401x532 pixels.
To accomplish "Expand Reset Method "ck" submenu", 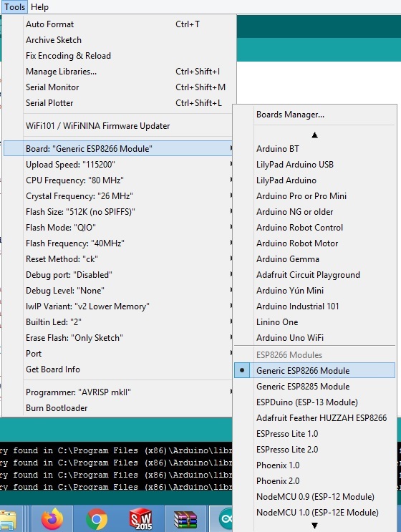I will tap(118, 259).
